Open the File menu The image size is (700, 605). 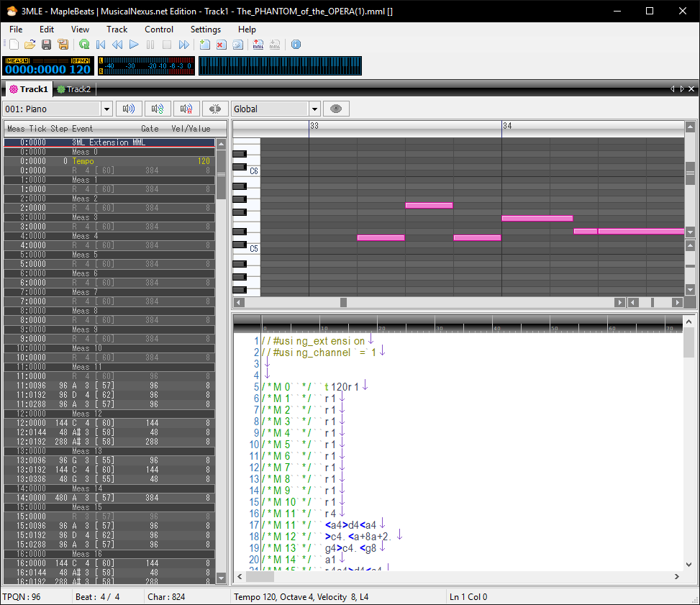[x=16, y=29]
